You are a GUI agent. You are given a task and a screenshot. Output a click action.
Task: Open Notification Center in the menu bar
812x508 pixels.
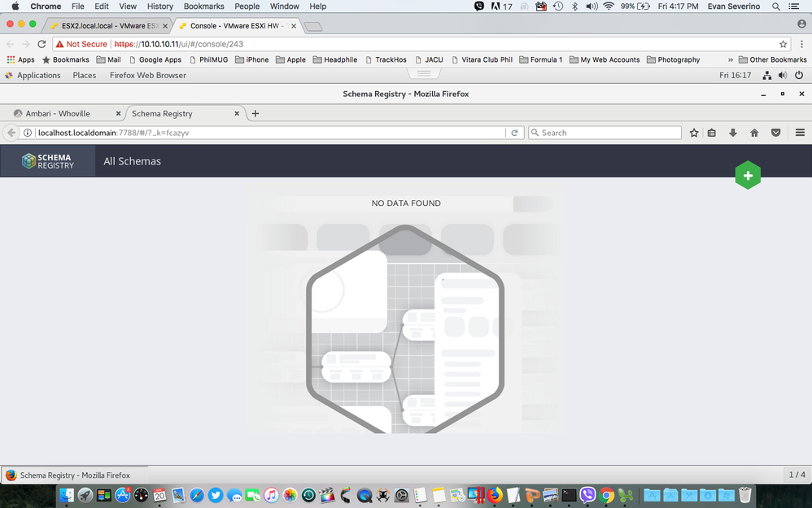793,7
